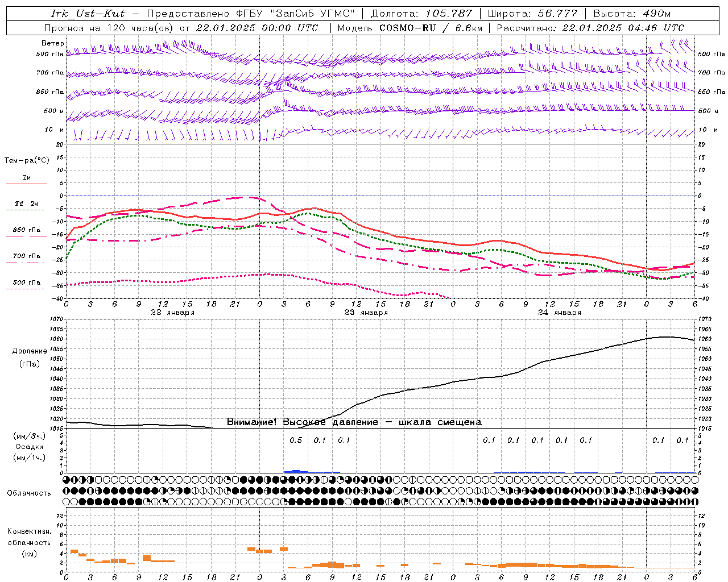The height and width of the screenshot is (582, 728).
Task: Click the station title "Irk_Ust-Kut"
Action: tap(88, 14)
